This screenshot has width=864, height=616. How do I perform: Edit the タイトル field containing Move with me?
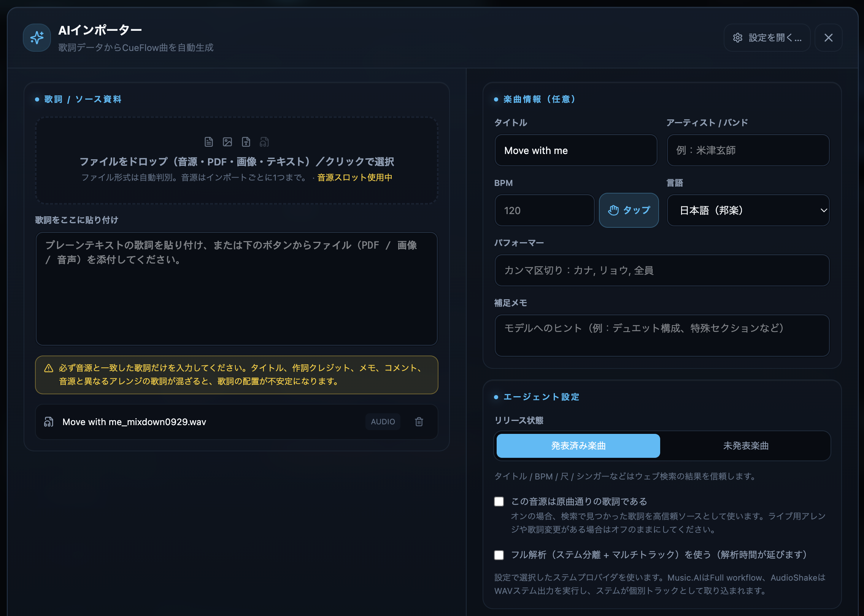(576, 150)
